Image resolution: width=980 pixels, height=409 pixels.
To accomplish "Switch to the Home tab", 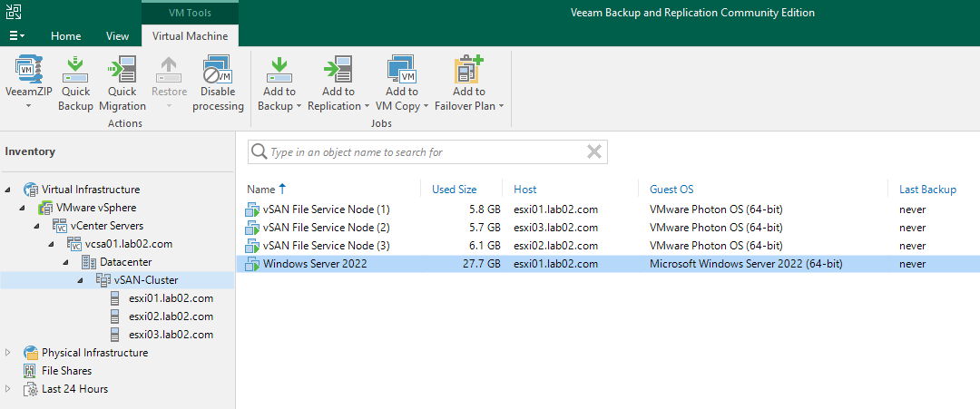I will coord(65,36).
